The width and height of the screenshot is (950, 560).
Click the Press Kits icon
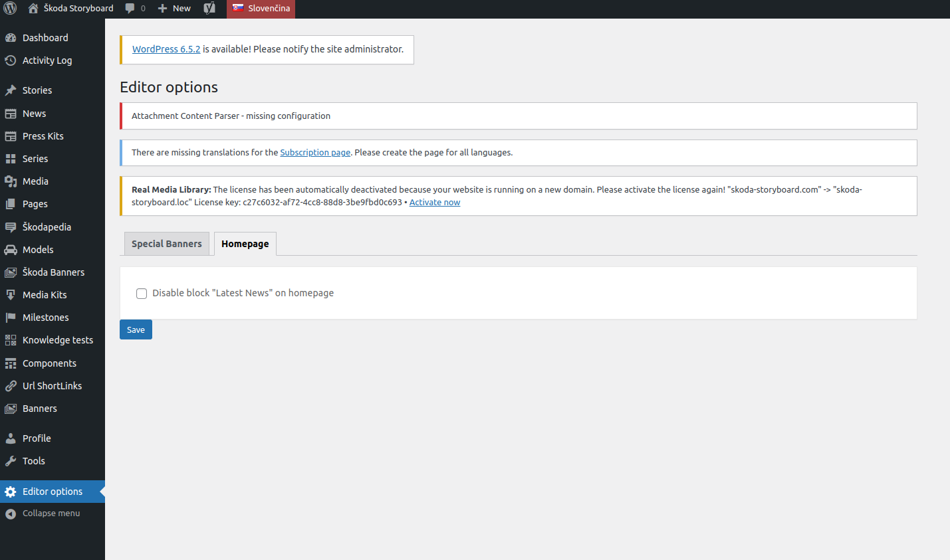[x=11, y=136]
